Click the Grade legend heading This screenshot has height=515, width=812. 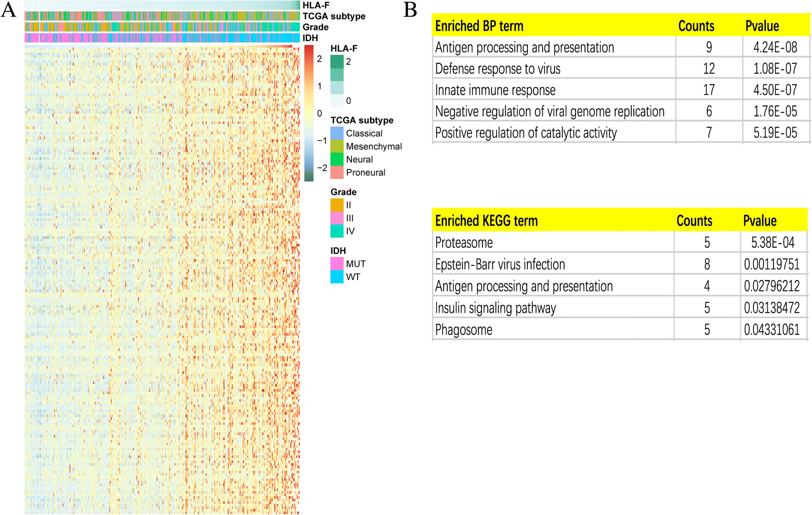click(x=343, y=192)
